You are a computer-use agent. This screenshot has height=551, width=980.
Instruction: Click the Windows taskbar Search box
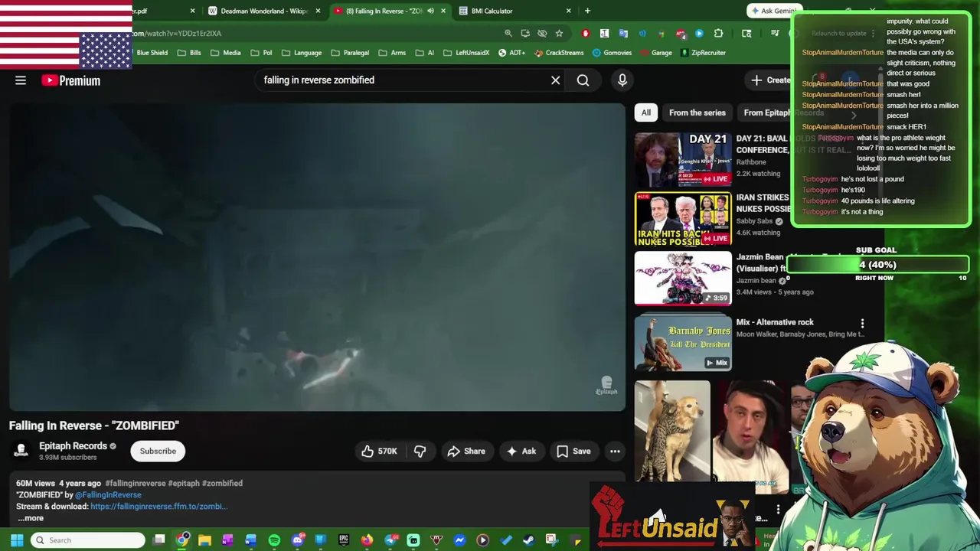click(x=88, y=540)
